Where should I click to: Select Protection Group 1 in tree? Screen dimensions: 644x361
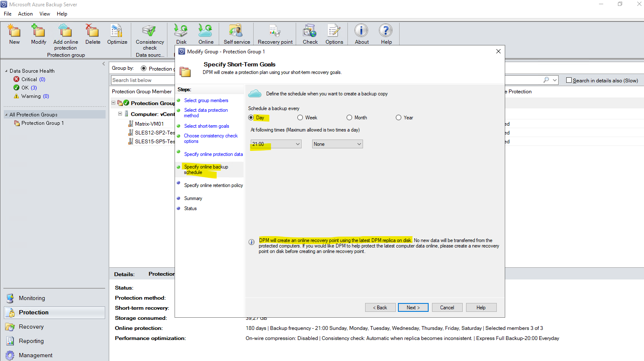[x=42, y=123]
